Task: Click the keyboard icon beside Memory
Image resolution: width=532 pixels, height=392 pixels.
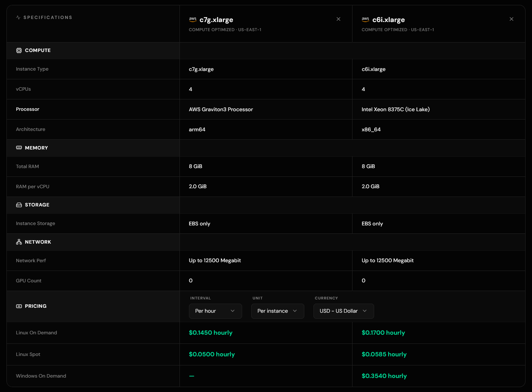Action: [x=19, y=148]
